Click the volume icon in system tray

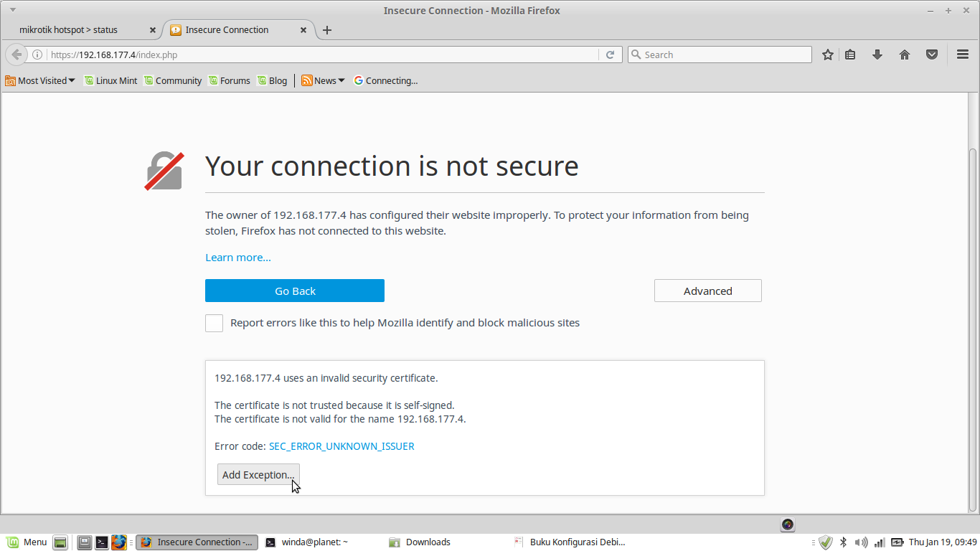tap(861, 542)
